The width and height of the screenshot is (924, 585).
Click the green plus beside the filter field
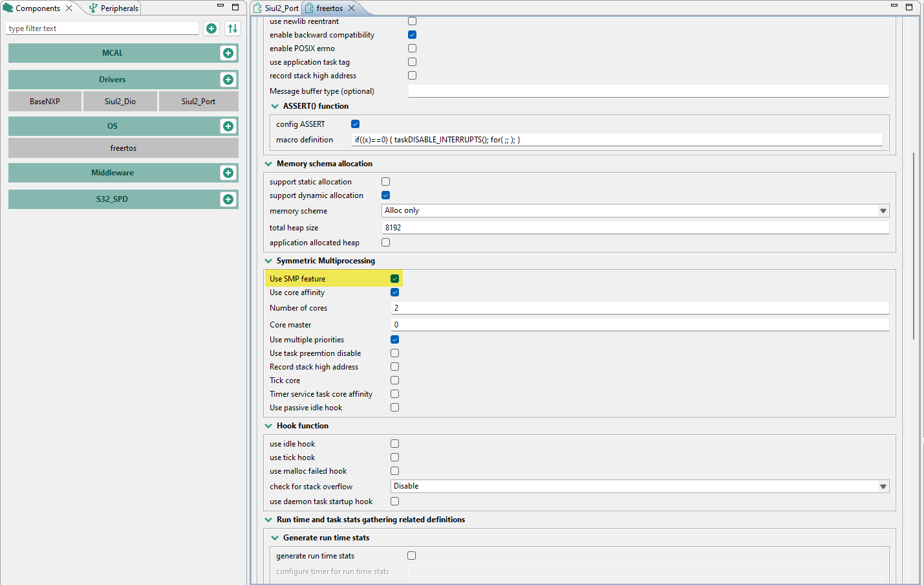[x=211, y=28]
